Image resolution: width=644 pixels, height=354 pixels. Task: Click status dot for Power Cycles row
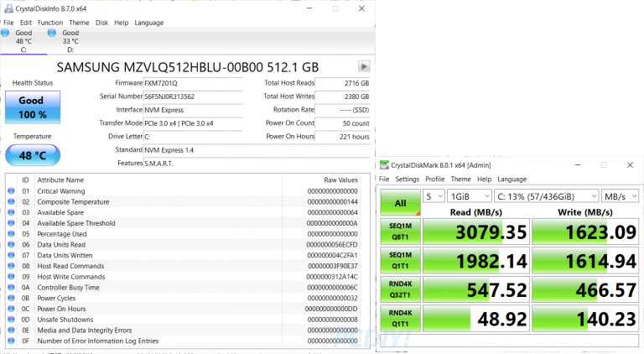coord(11,298)
